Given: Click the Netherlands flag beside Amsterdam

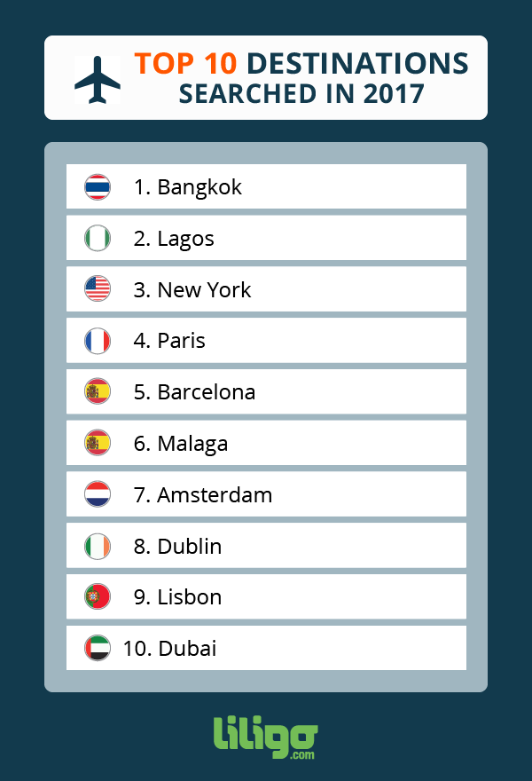Looking at the screenshot, I should point(98,494).
